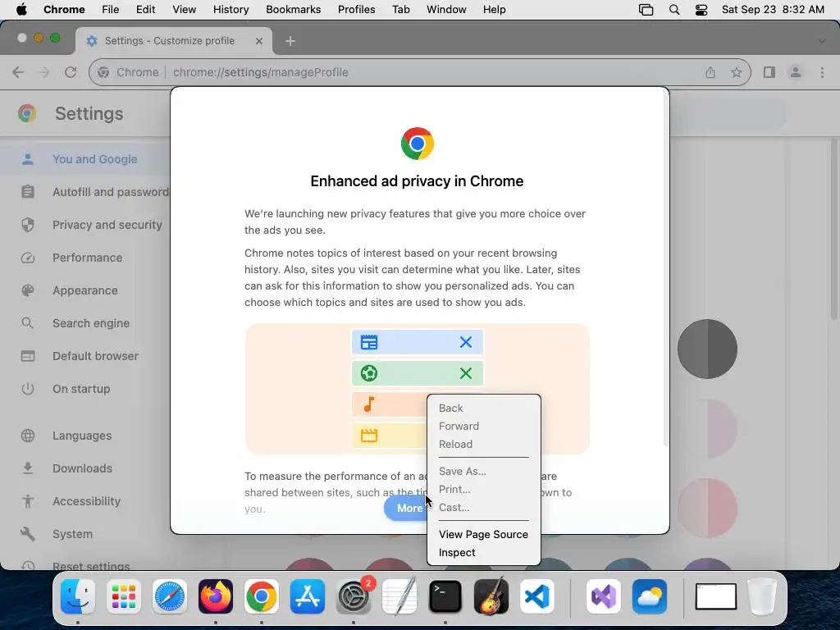Screen dimensions: 840x630
Task: Launch Safari from the dock
Action: click(170, 596)
